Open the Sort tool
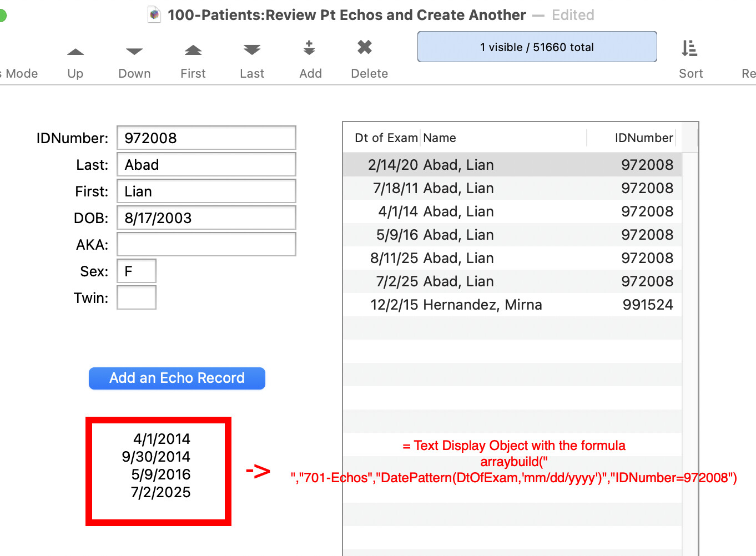Image resolution: width=756 pixels, height=556 pixels. point(690,49)
